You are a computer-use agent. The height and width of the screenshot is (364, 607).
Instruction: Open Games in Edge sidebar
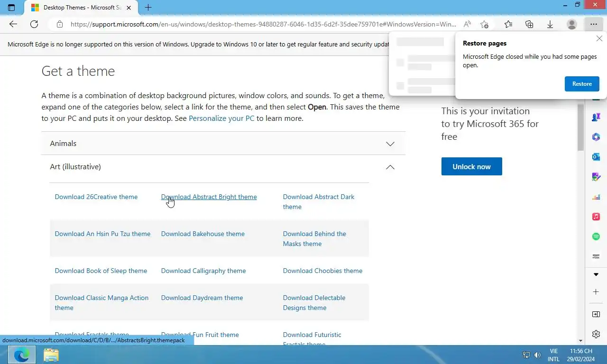click(596, 117)
